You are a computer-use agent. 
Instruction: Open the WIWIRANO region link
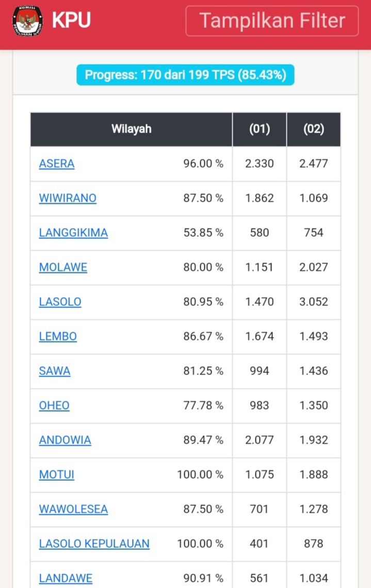pos(68,198)
